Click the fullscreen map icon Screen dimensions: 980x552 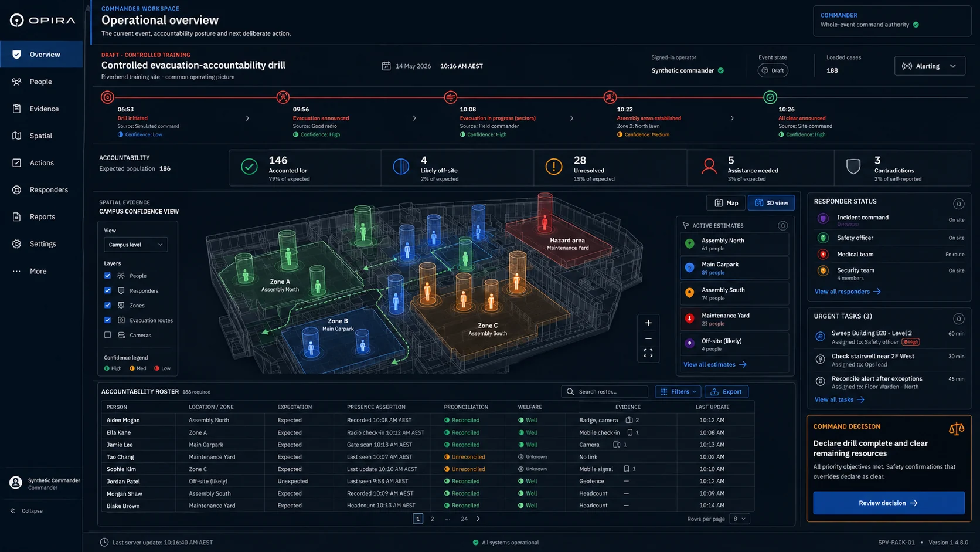(x=648, y=353)
